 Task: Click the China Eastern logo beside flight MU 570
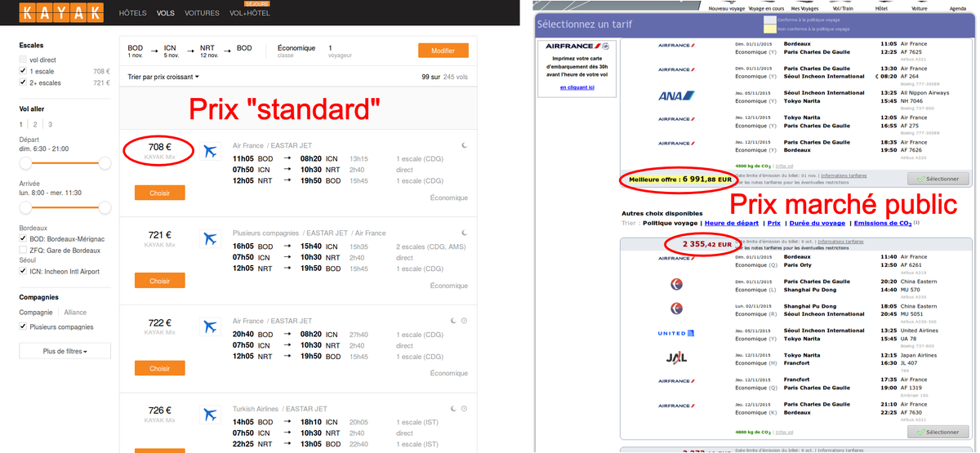point(675,285)
